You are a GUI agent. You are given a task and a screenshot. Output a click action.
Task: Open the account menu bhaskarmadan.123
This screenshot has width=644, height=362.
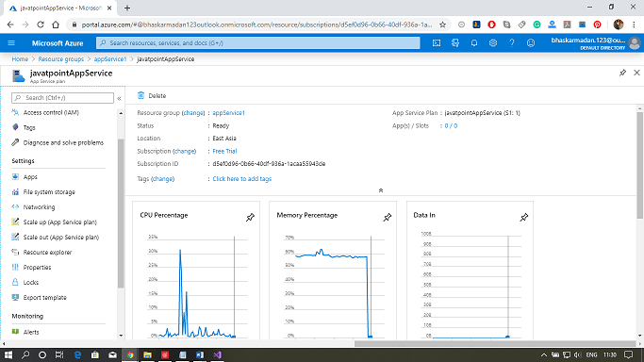pos(596,42)
